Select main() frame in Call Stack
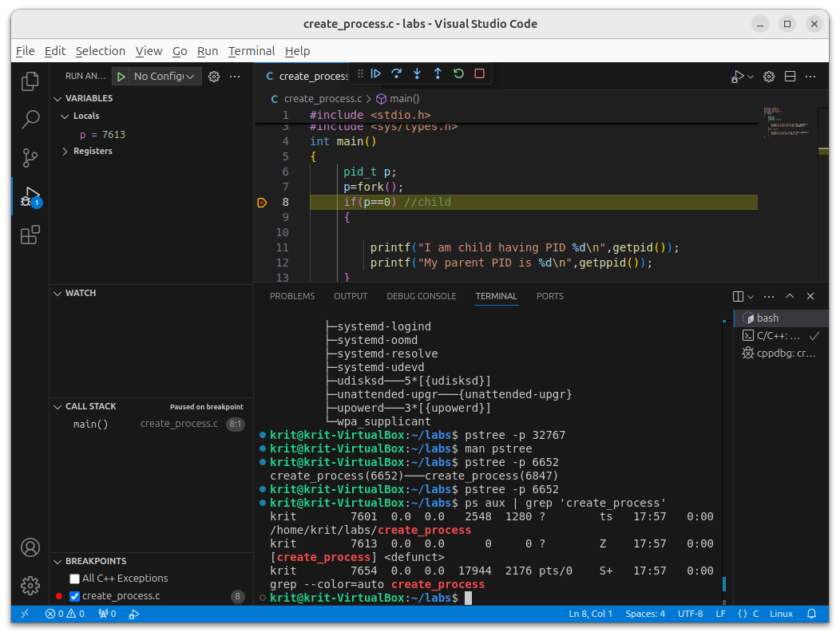This screenshot has width=840, height=636. click(x=90, y=425)
